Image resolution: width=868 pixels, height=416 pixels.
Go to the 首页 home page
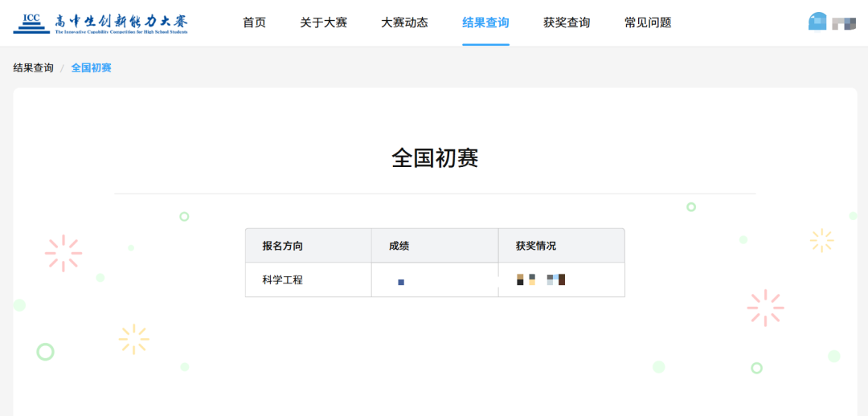pos(254,22)
